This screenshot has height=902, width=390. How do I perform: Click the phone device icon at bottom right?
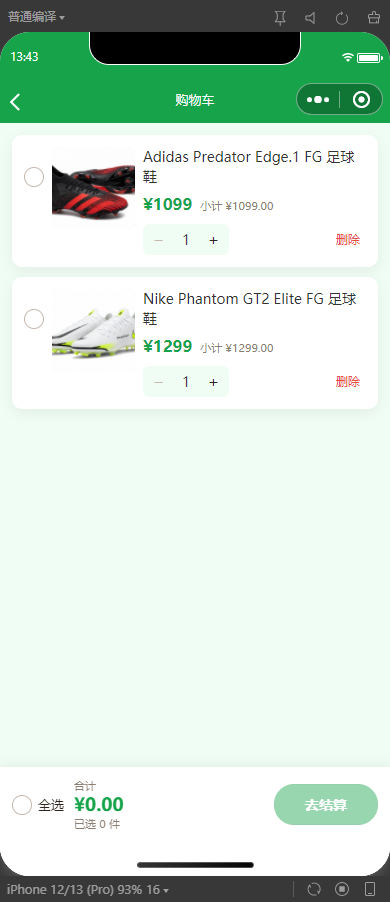tap(370, 889)
